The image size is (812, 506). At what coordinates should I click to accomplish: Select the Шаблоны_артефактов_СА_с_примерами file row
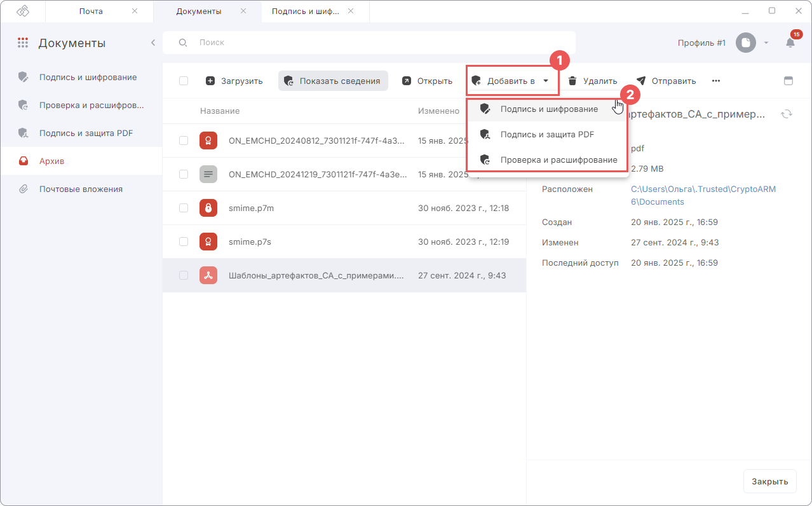(x=344, y=275)
